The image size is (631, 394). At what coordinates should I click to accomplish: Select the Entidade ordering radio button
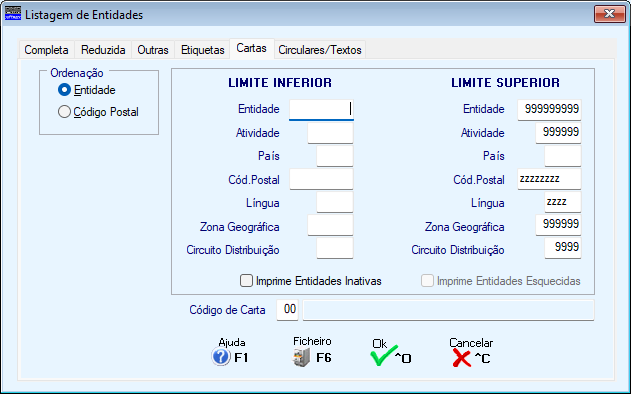pyautogui.click(x=64, y=90)
